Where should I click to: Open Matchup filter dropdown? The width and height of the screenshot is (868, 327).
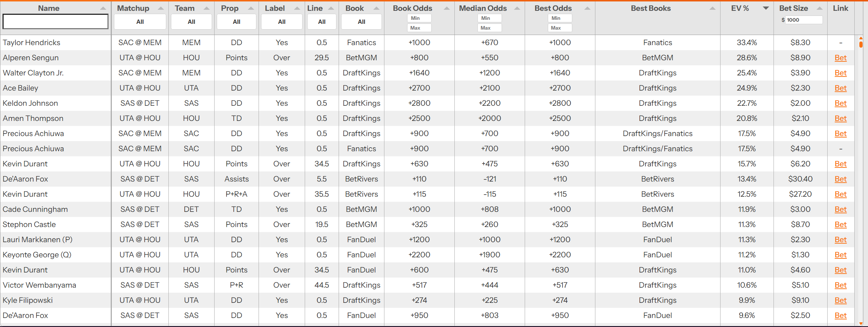pyautogui.click(x=140, y=22)
